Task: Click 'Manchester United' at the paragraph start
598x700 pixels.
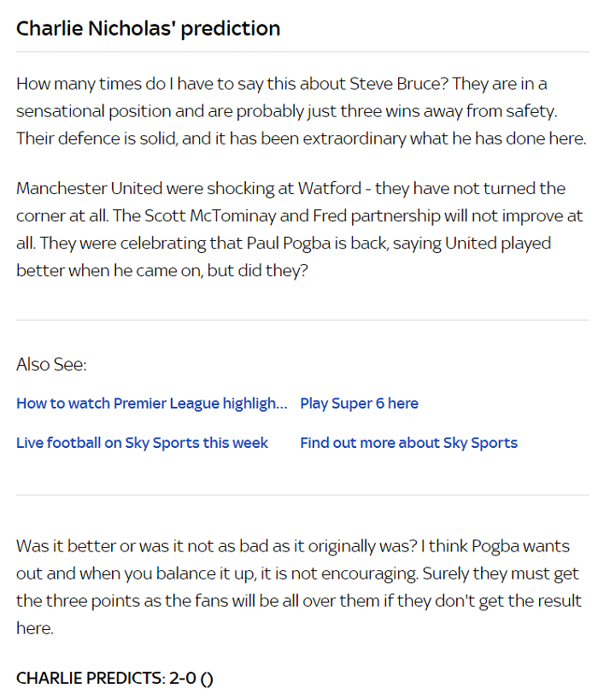Action: pos(84,188)
